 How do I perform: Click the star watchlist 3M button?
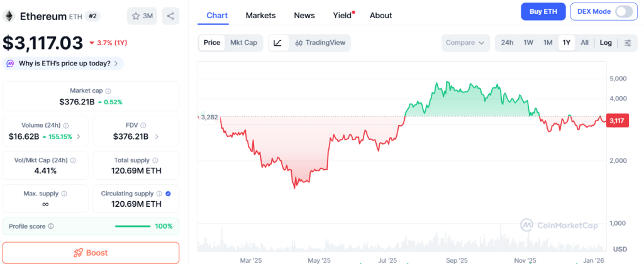tap(142, 16)
